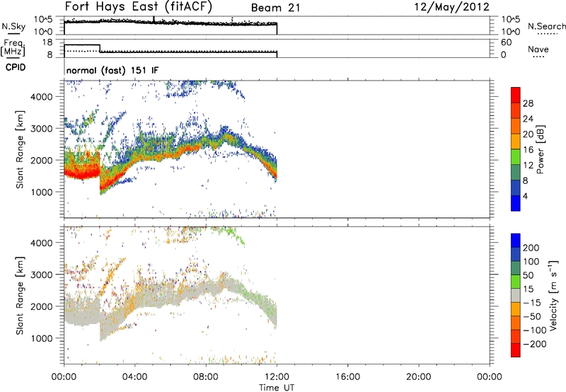Screen dimensions: 566x392
Task: Click the 'Time UT' axis label
Action: tap(277, 388)
